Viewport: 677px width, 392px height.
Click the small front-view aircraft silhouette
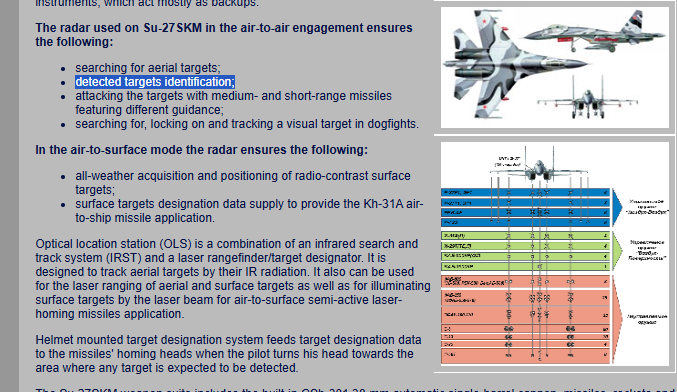click(x=587, y=98)
